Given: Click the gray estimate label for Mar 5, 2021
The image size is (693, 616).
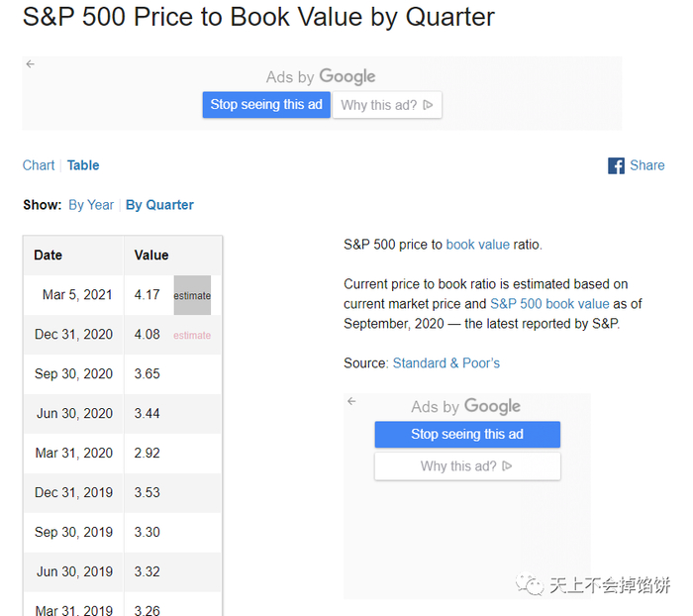Looking at the screenshot, I should click(192, 295).
